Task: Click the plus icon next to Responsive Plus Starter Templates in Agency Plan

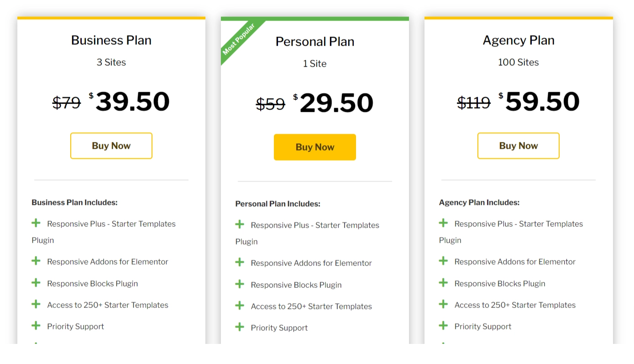Action: (x=444, y=223)
